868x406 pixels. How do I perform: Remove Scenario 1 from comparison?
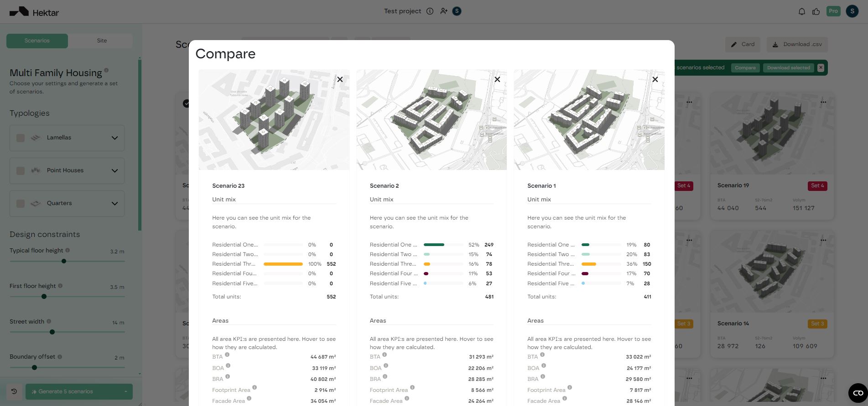655,79
